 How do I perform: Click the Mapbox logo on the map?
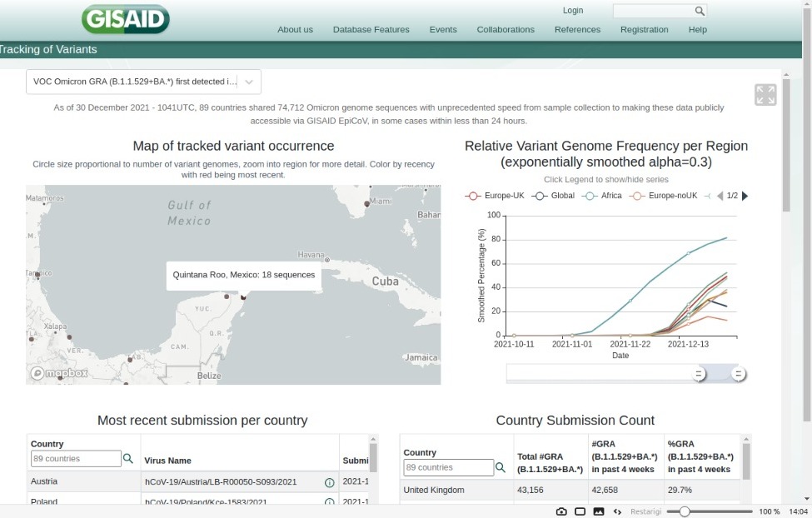coord(59,373)
